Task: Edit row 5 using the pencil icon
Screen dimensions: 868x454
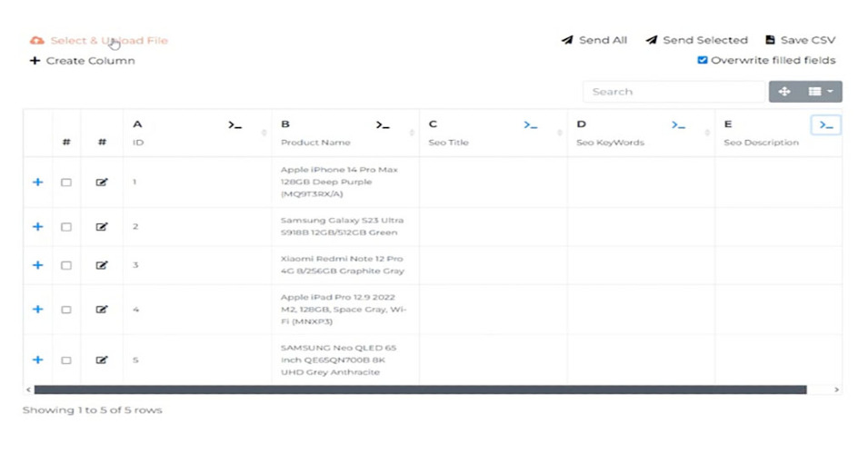Action: point(102,360)
